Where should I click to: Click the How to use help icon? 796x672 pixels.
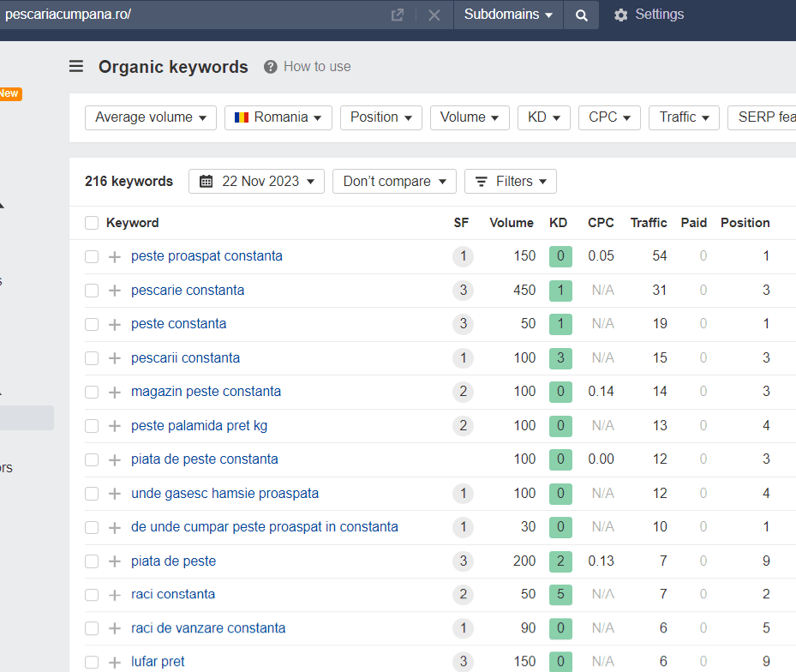click(271, 67)
